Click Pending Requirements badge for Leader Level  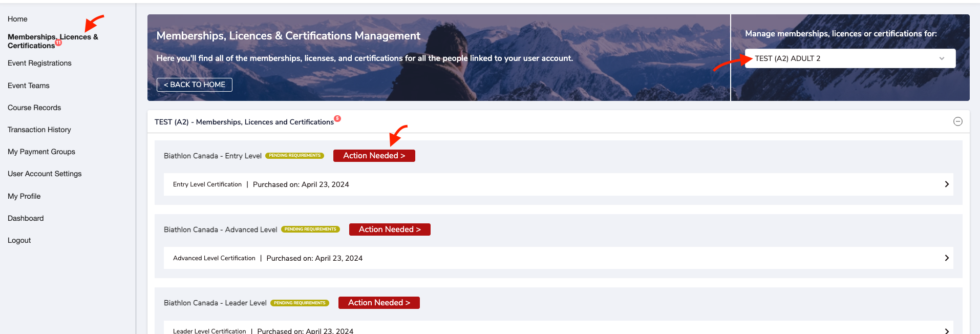point(300,303)
